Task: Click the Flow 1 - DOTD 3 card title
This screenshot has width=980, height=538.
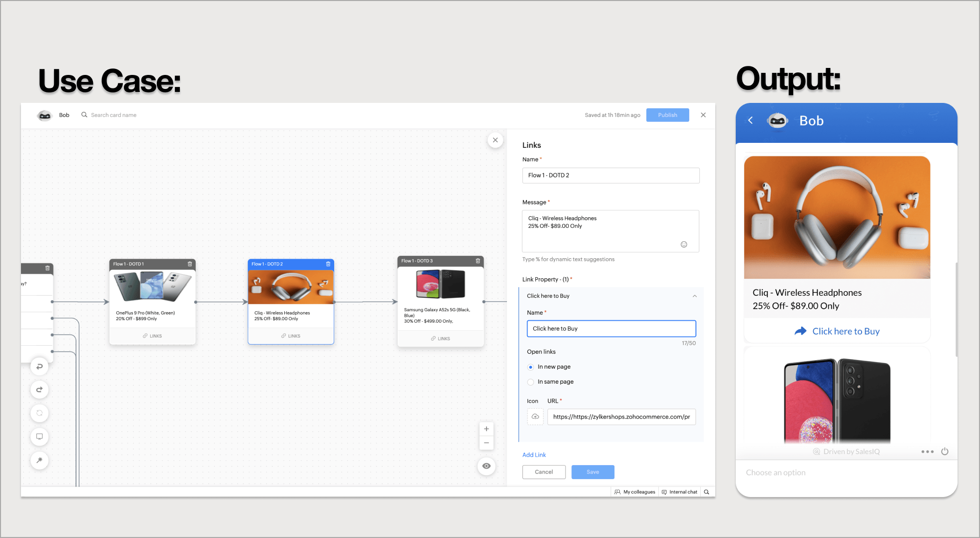Action: [x=417, y=261]
